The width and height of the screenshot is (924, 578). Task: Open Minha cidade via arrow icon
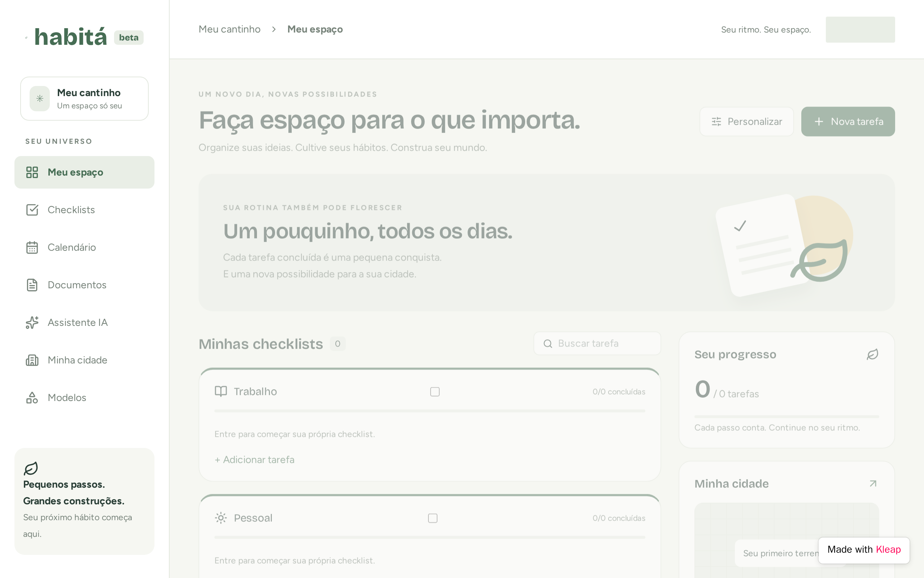873,484
